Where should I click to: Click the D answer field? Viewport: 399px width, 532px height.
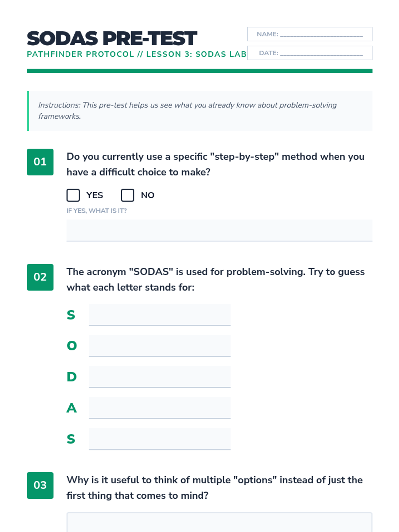point(160,377)
